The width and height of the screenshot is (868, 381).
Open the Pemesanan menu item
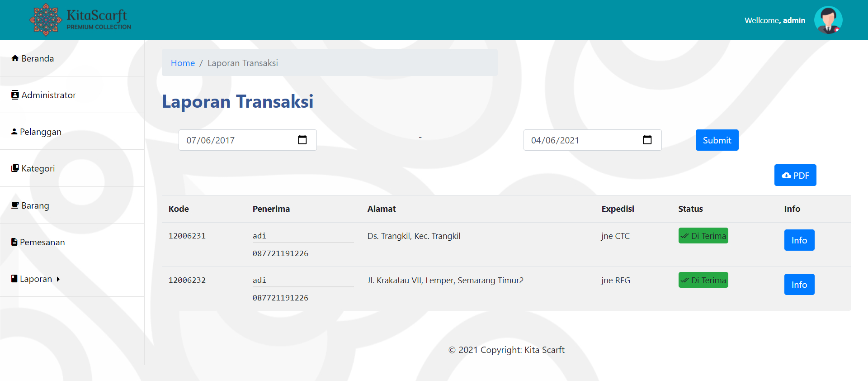42,242
